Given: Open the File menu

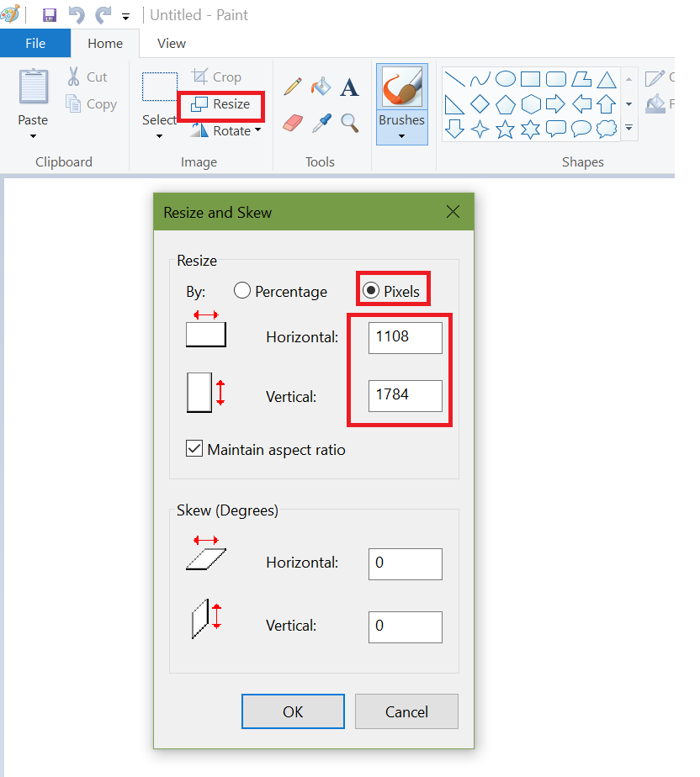Looking at the screenshot, I should 35,42.
